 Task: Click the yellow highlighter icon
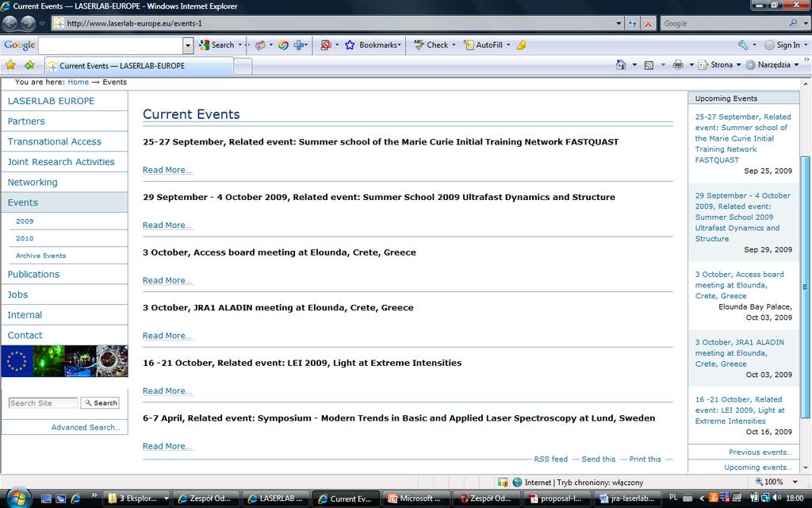[x=522, y=45]
